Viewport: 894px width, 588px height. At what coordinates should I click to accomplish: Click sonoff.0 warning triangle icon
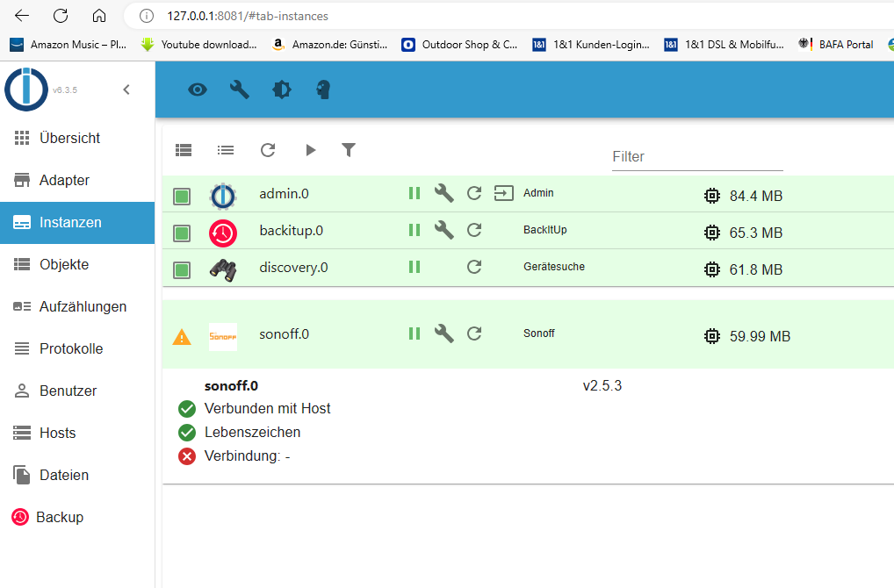[182, 337]
